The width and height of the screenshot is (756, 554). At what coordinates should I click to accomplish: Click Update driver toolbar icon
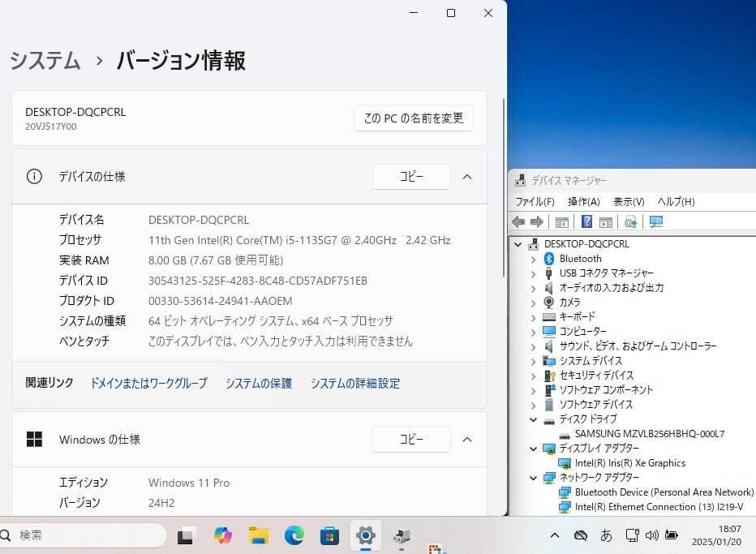tap(630, 221)
